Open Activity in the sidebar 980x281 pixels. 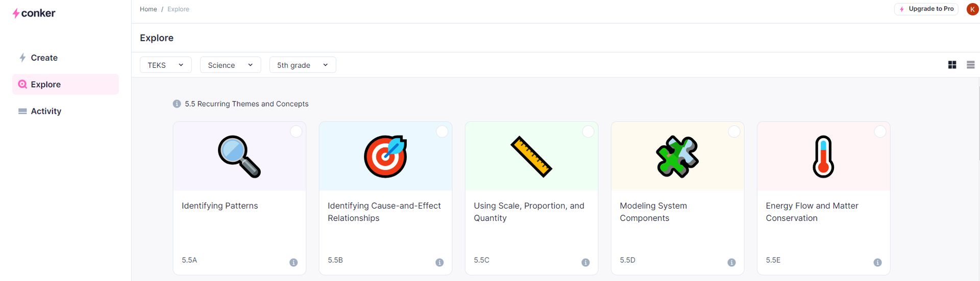pyautogui.click(x=45, y=111)
